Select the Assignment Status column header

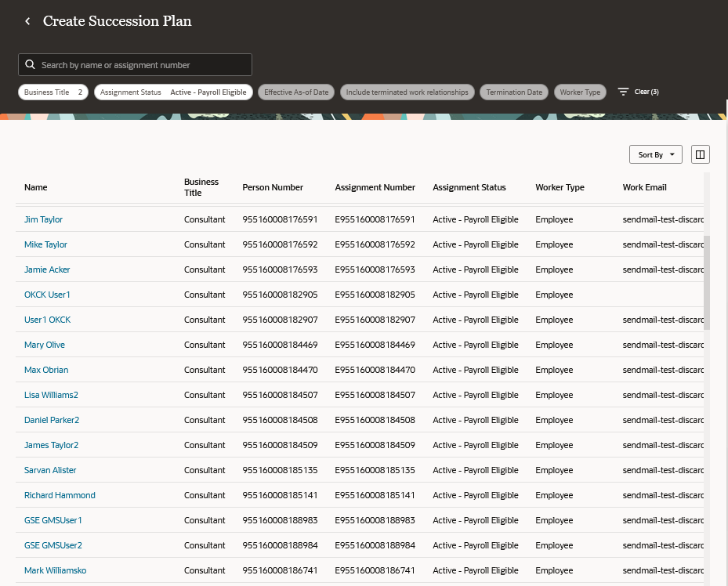(x=469, y=187)
